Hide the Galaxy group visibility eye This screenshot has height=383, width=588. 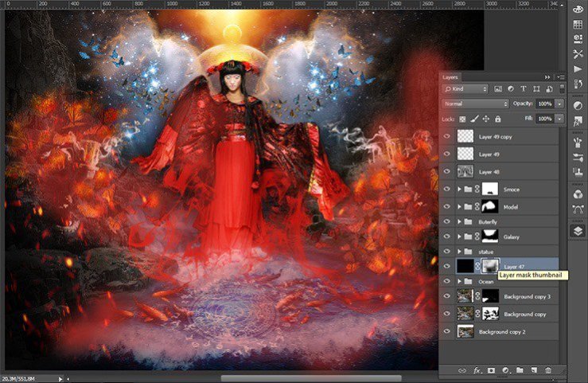coord(446,236)
